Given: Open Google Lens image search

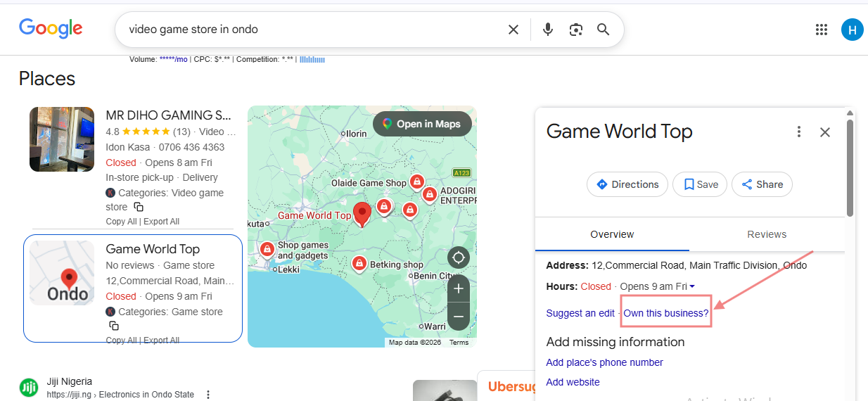Looking at the screenshot, I should pyautogui.click(x=576, y=30).
